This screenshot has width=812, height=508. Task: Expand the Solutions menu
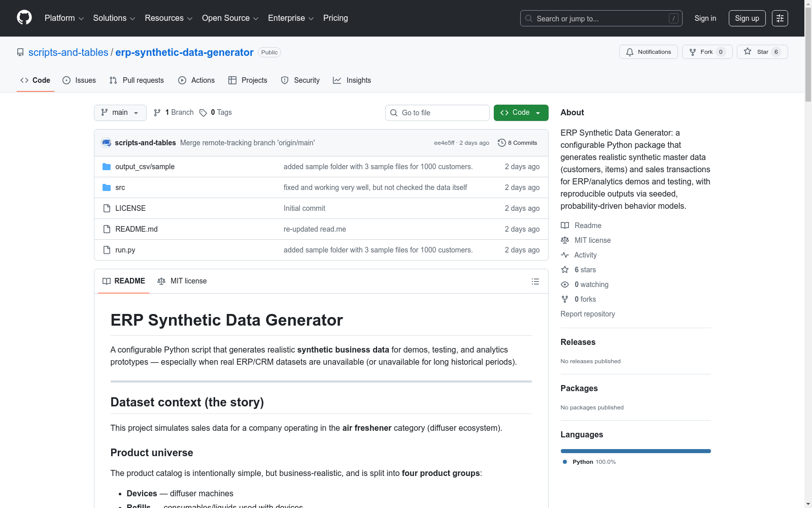(x=114, y=18)
